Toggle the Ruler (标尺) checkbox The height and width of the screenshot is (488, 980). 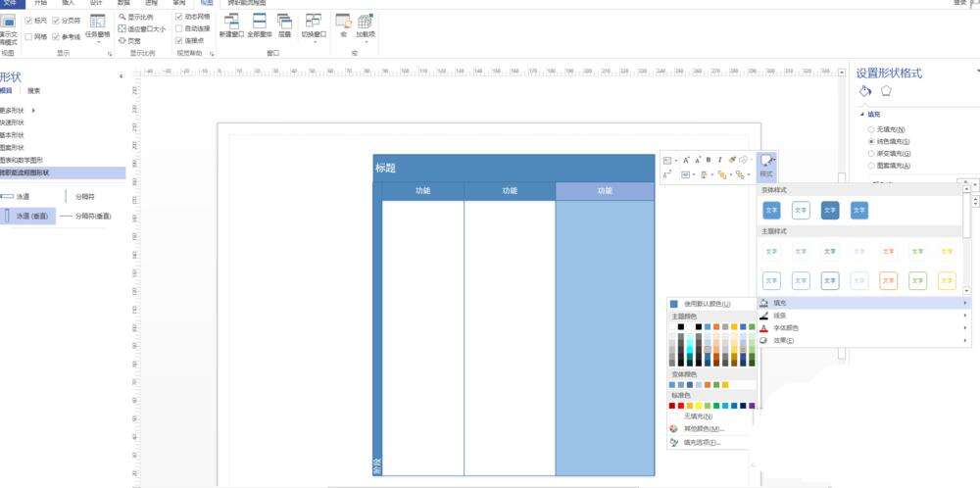tap(28, 21)
